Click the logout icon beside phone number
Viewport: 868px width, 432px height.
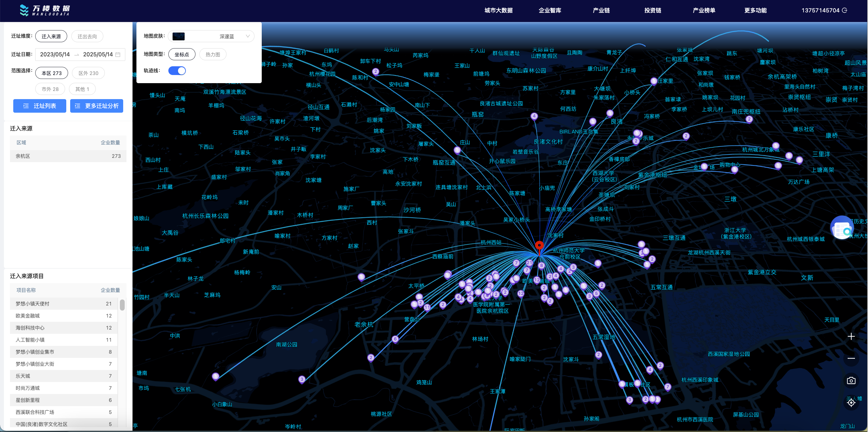coord(845,11)
